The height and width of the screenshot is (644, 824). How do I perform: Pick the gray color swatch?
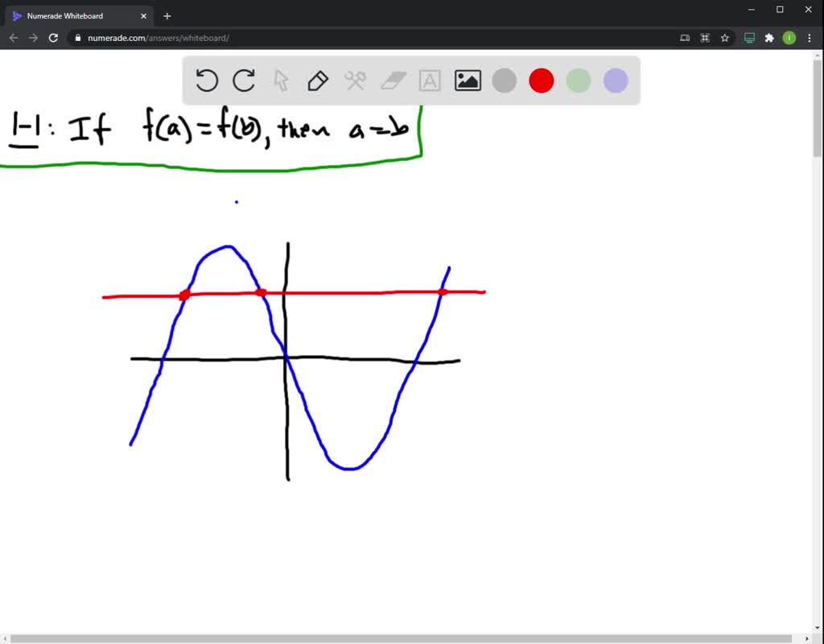pyautogui.click(x=505, y=80)
